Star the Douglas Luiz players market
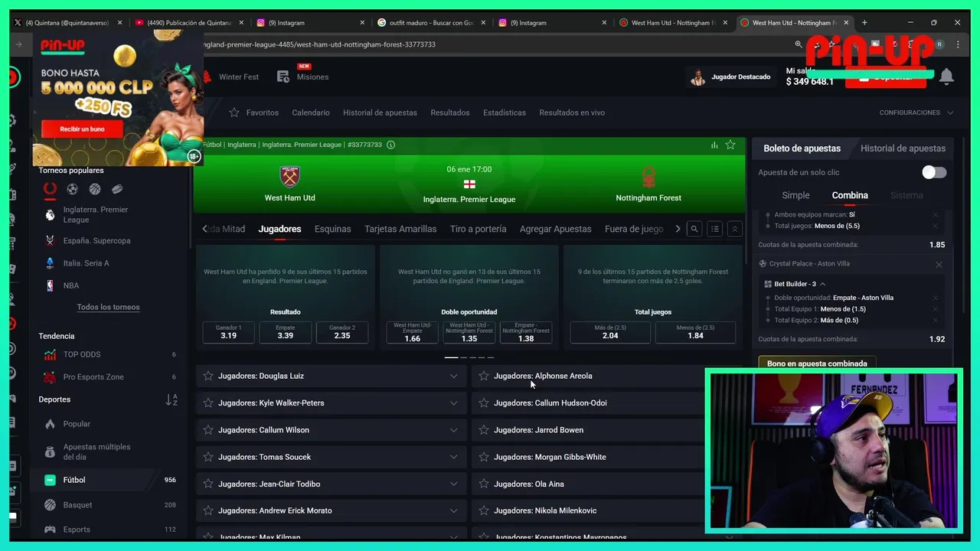 pos(208,376)
